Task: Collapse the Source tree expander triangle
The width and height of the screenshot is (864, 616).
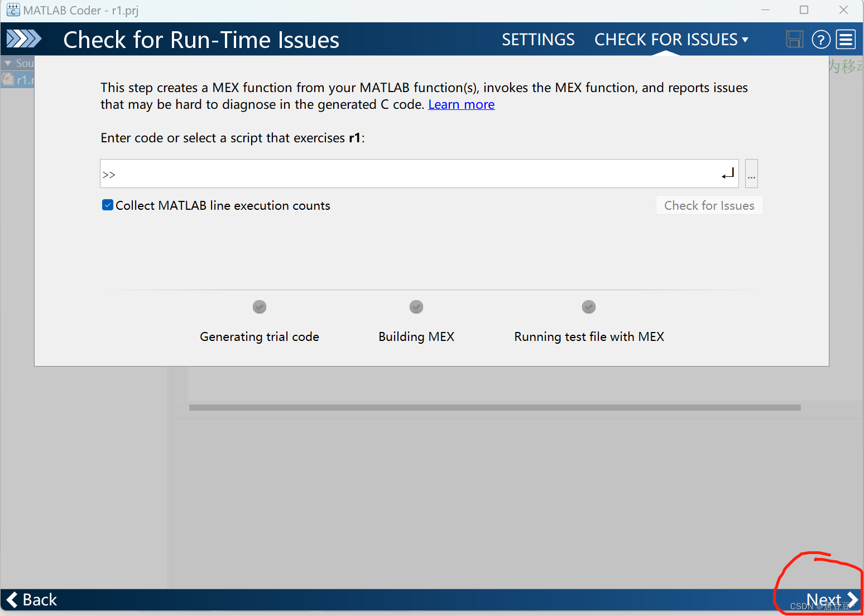Action: click(x=8, y=63)
